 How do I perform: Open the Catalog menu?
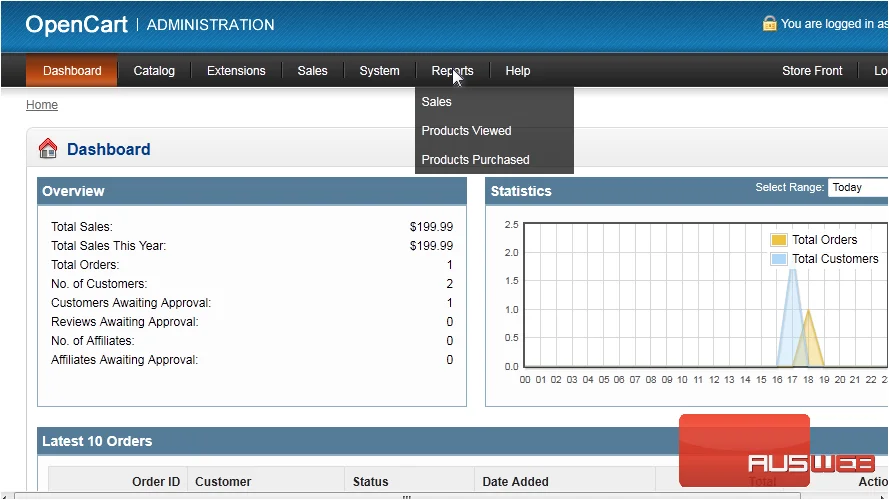tap(154, 71)
